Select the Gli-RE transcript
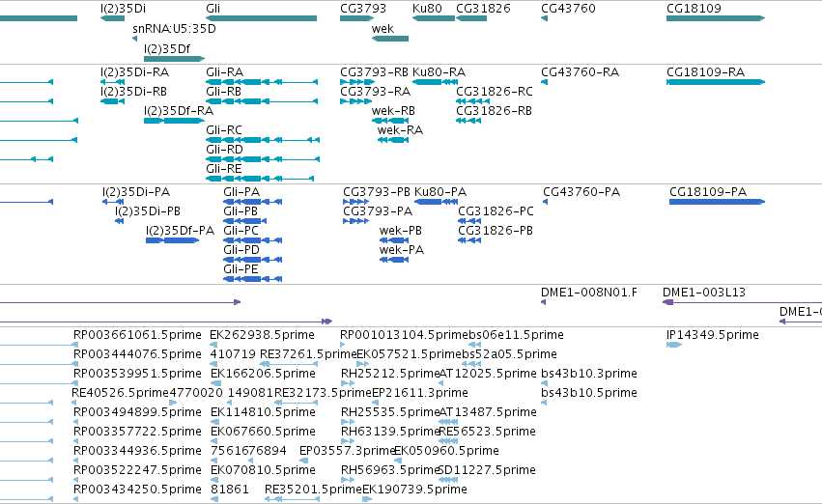This screenshot has width=822, height=504. point(224,169)
